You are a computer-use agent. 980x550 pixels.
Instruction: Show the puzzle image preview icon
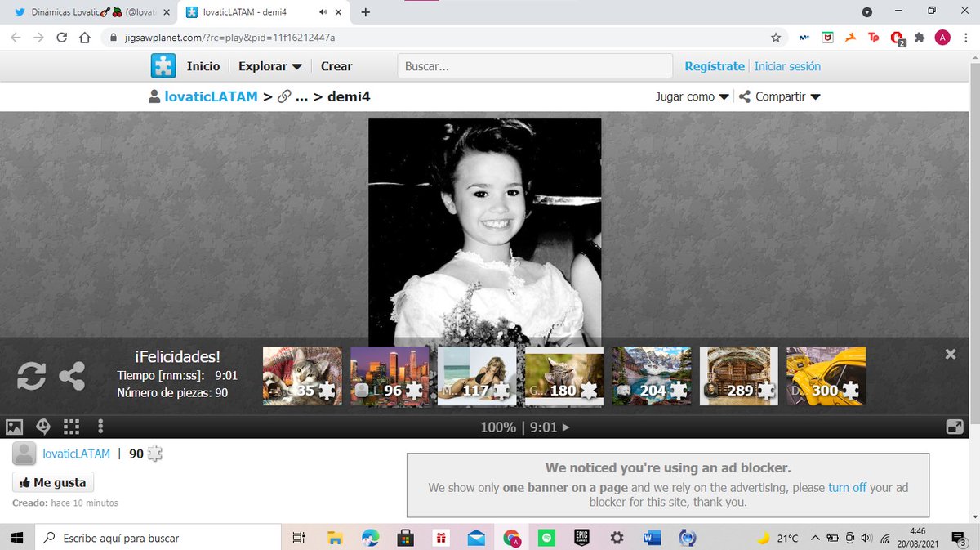14,427
